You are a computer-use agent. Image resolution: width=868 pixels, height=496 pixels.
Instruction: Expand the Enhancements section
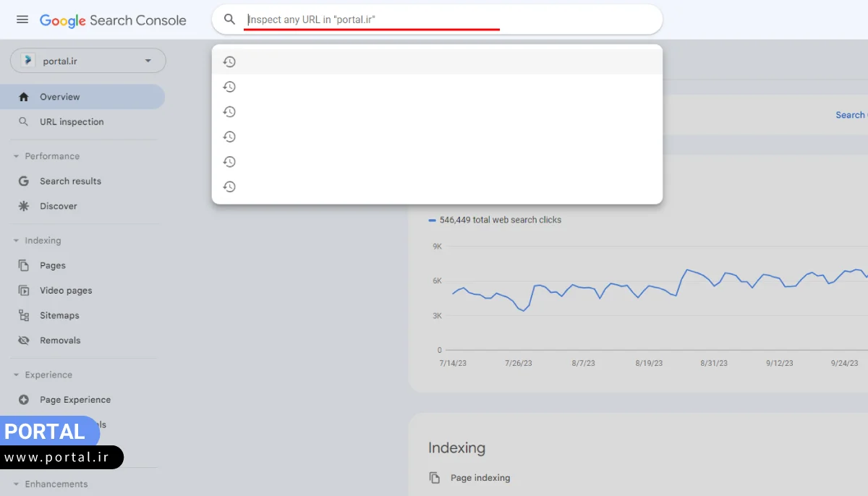16,484
